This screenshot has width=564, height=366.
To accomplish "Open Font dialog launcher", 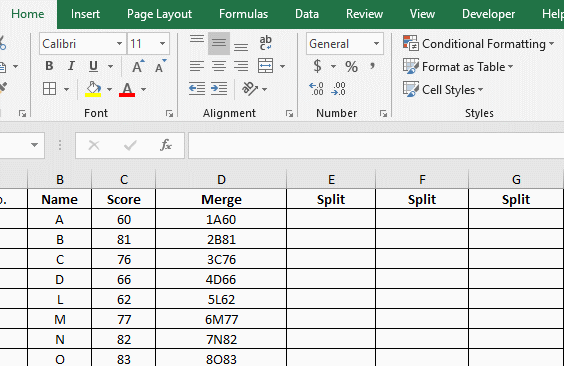I will (x=169, y=114).
